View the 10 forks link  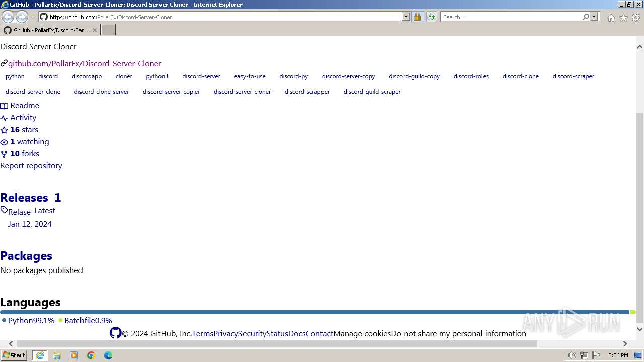[x=20, y=154]
